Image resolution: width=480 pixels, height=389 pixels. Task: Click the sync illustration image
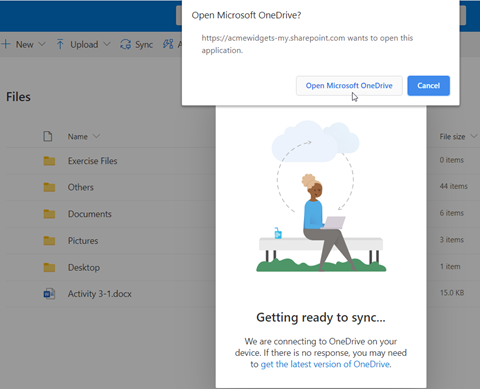pyautogui.click(x=321, y=196)
